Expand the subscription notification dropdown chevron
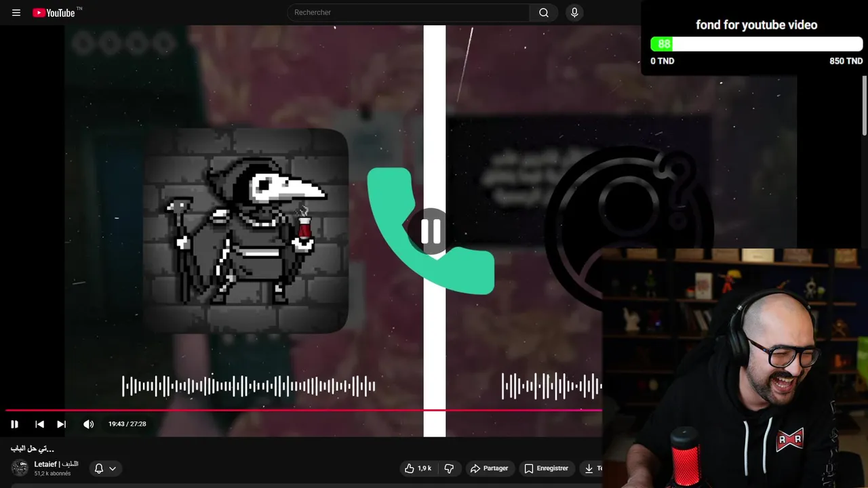The height and width of the screenshot is (488, 868). click(x=113, y=468)
